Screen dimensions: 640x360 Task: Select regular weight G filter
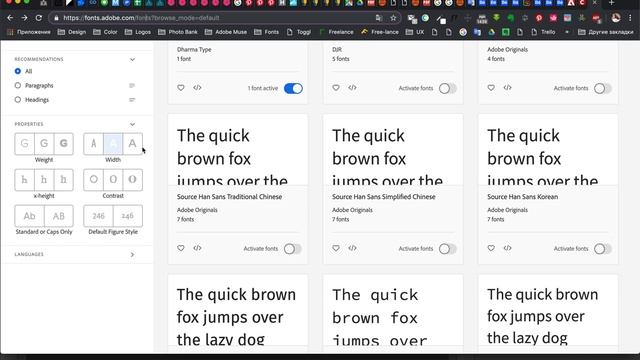coord(44,144)
